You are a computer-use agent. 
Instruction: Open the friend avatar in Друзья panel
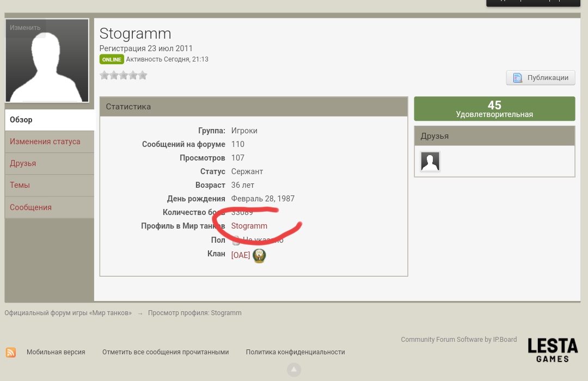(430, 162)
